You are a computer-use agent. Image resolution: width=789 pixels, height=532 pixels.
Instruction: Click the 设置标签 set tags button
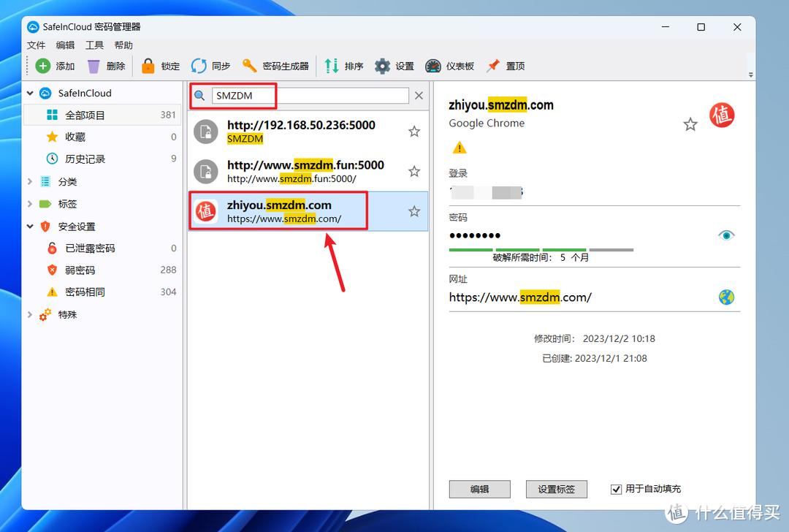556,489
